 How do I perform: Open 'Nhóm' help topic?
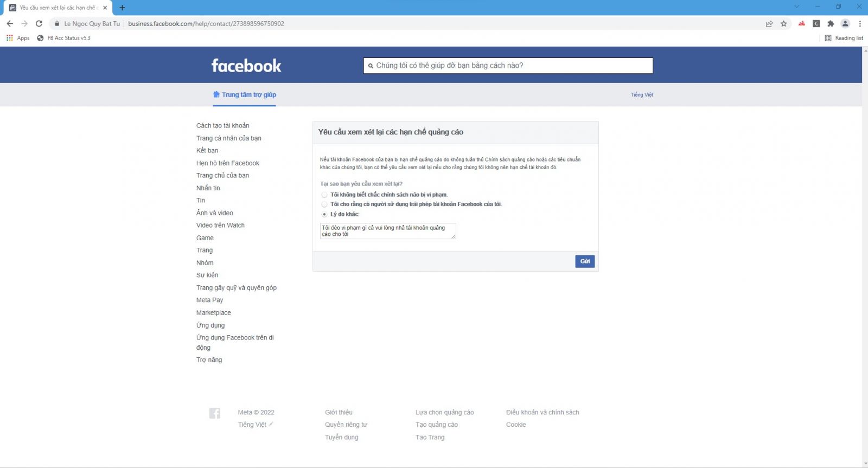205,263
